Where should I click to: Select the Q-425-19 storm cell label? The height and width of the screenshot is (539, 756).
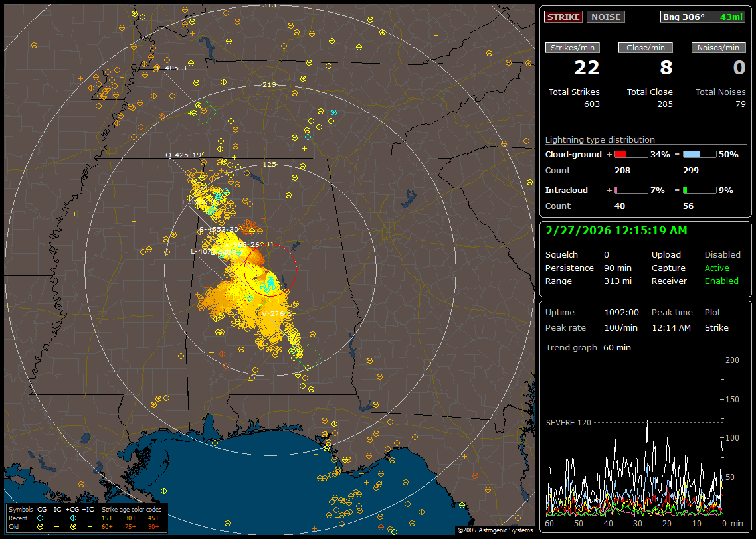tap(183, 155)
